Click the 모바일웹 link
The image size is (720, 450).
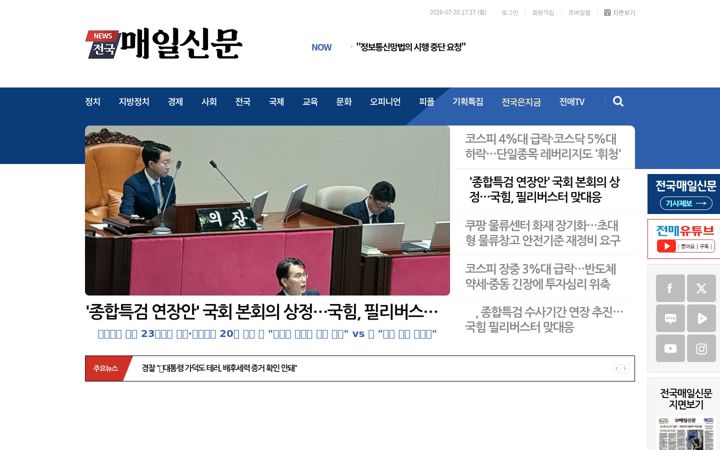point(579,12)
